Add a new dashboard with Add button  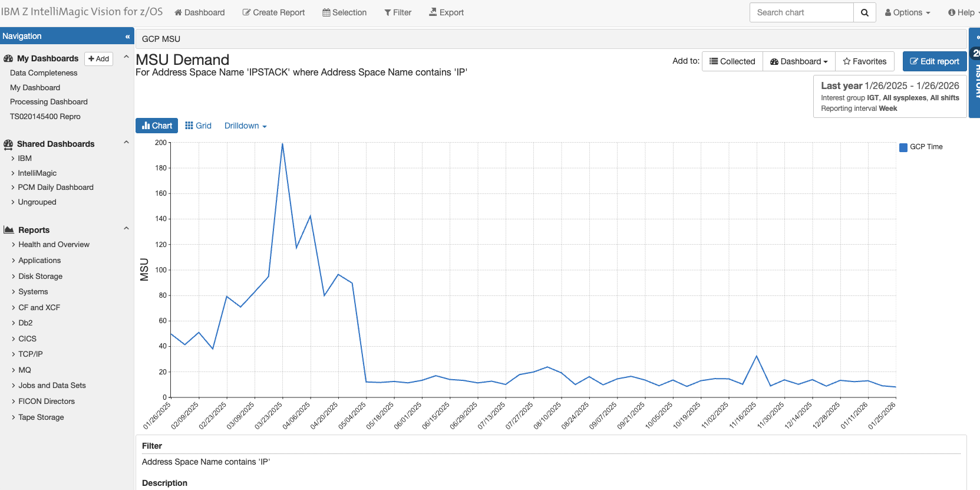pos(99,58)
